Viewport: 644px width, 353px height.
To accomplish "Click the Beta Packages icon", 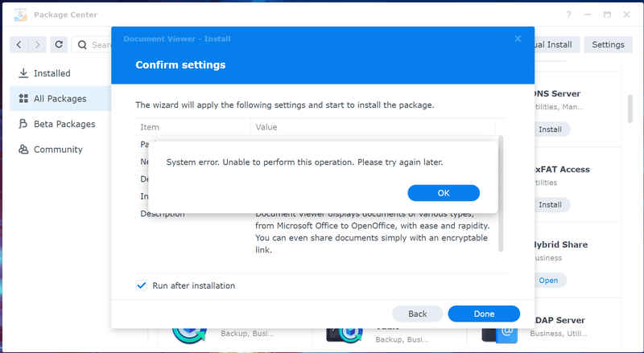I will tap(23, 124).
